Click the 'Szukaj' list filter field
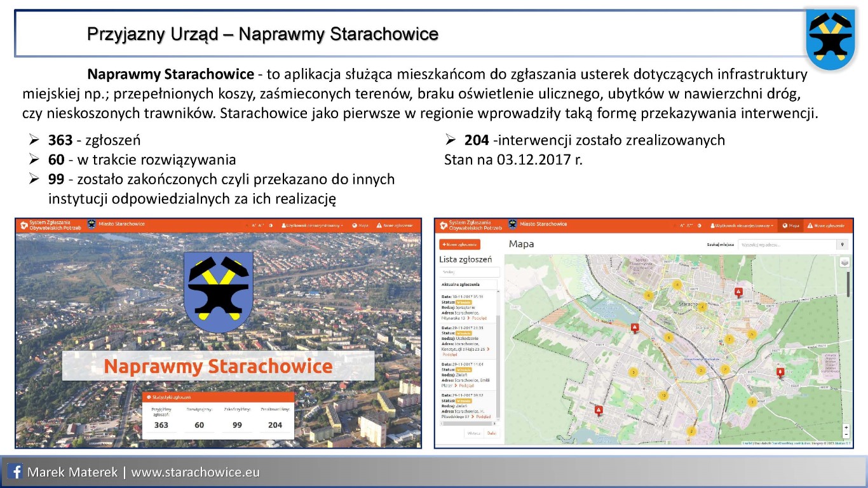The image size is (868, 488). 470,272
